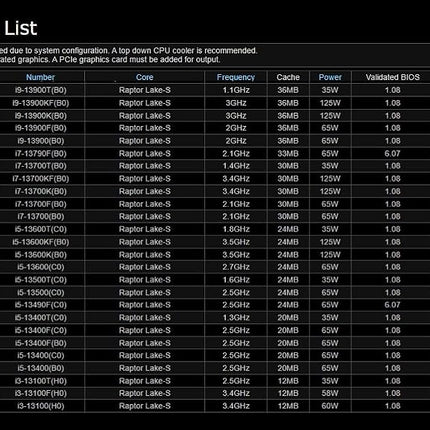The width and height of the screenshot is (430, 430).
Task: Select the i5-13400T(C0) row
Action: pyautogui.click(x=215, y=318)
